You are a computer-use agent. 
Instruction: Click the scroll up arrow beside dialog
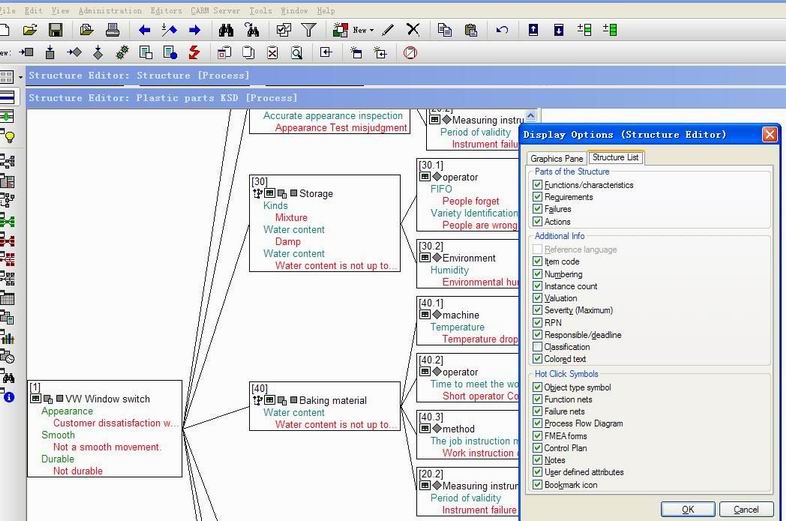pyautogui.click(x=531, y=116)
